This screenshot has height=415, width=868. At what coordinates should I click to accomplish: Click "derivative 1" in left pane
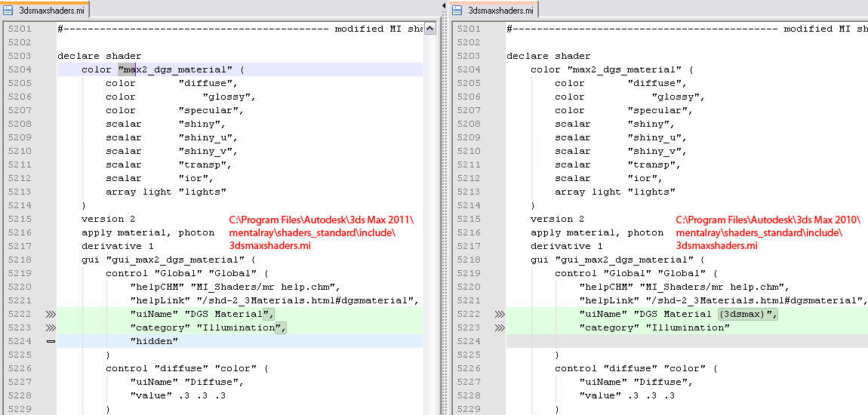(x=117, y=246)
